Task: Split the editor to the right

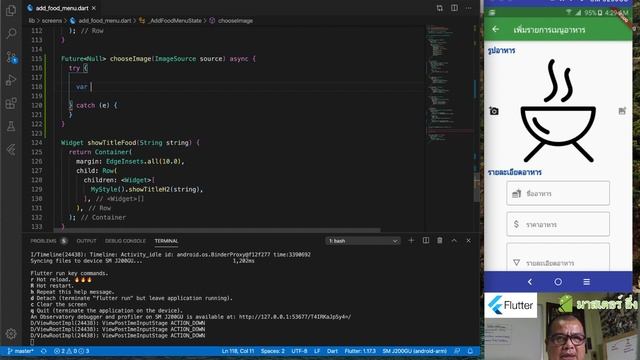Action: pyautogui.click(x=454, y=8)
